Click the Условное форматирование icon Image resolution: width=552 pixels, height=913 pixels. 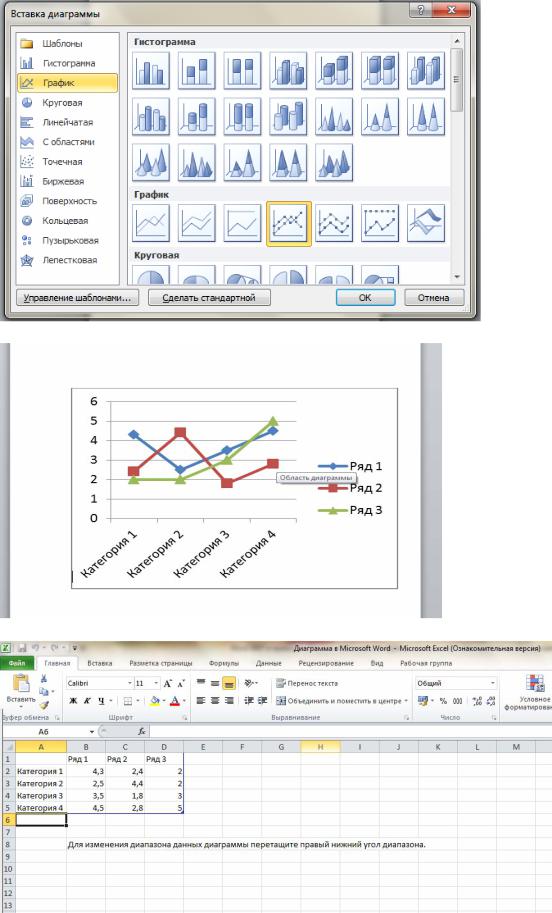(535, 683)
